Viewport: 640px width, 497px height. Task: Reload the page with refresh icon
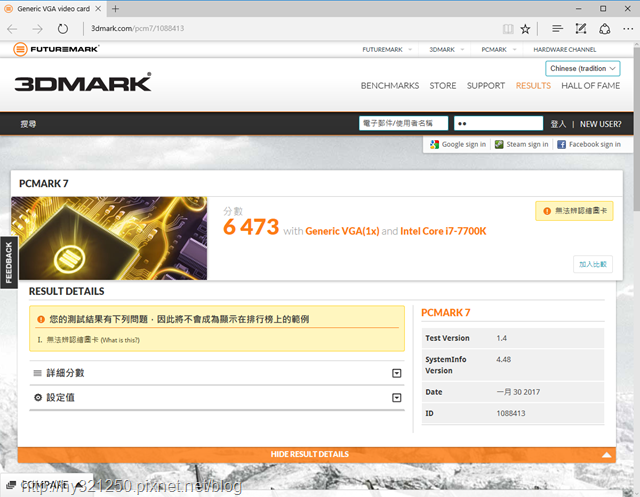click(x=63, y=29)
